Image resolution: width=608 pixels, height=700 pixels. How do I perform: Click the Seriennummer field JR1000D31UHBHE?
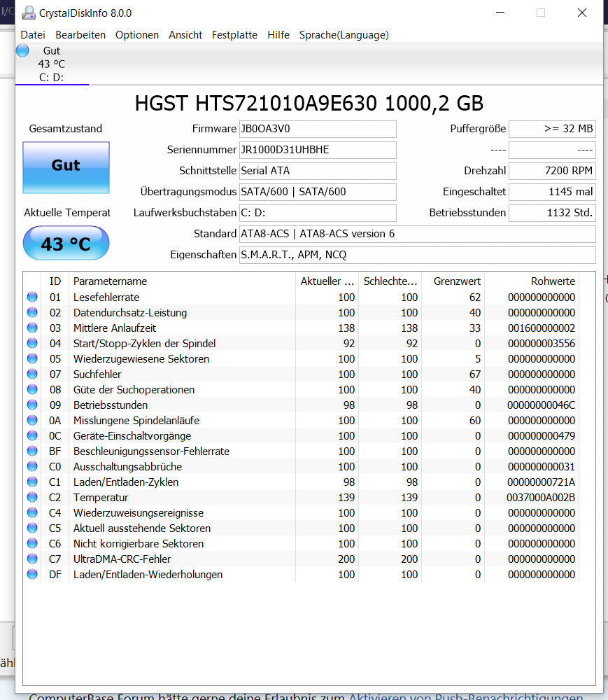coord(318,150)
